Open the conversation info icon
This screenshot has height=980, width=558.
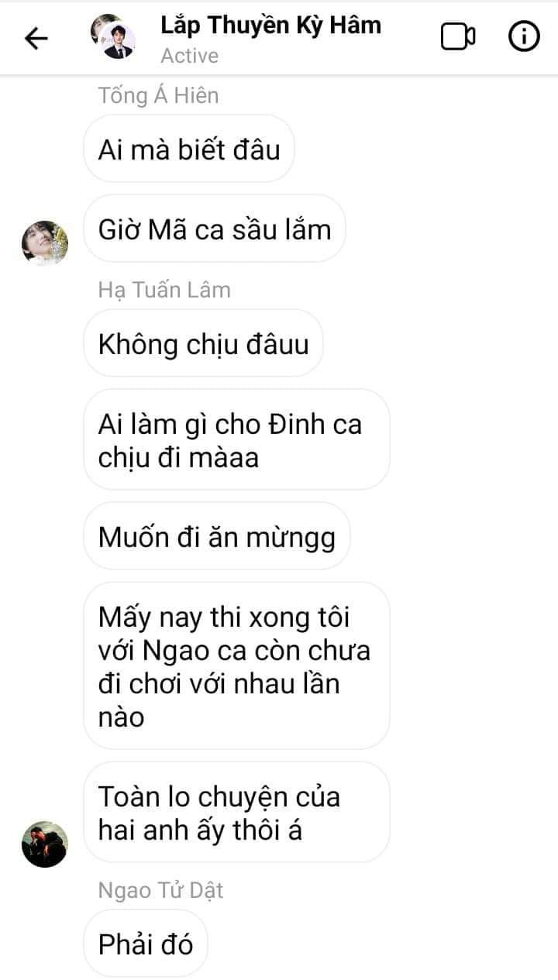524,36
